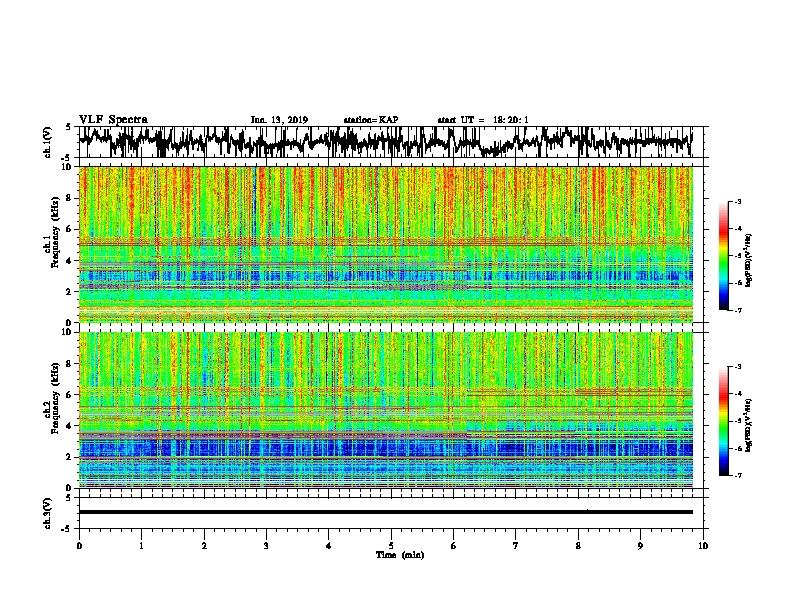The height and width of the screenshot is (612, 792).
Task: Click the ch.2 spectrogram color scale bar
Action: tap(723, 421)
